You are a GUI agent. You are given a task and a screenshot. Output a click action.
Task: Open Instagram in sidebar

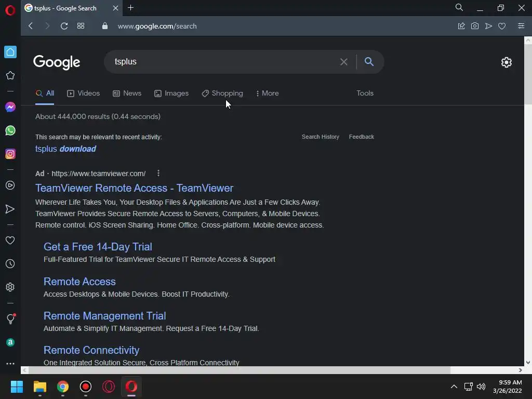(x=10, y=154)
